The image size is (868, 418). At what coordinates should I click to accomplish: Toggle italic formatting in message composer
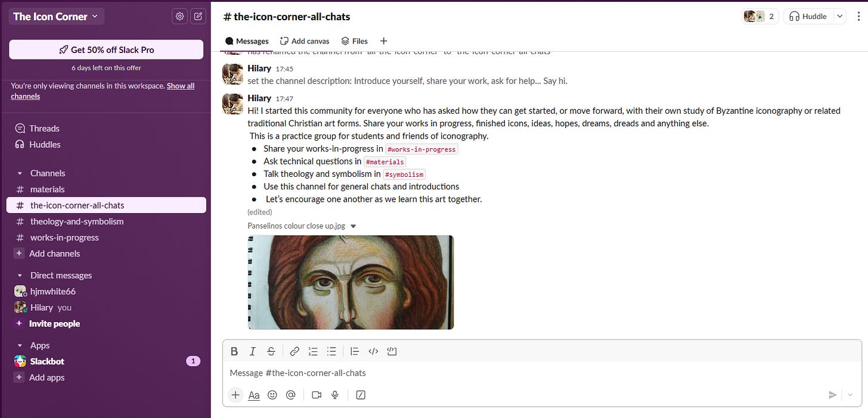click(x=253, y=351)
